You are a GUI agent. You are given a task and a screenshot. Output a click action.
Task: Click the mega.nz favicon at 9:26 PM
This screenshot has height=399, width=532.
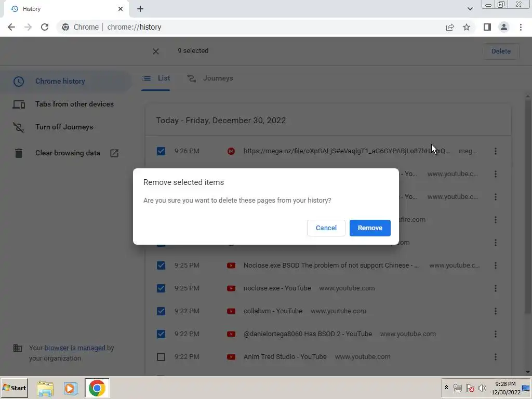coord(231,151)
